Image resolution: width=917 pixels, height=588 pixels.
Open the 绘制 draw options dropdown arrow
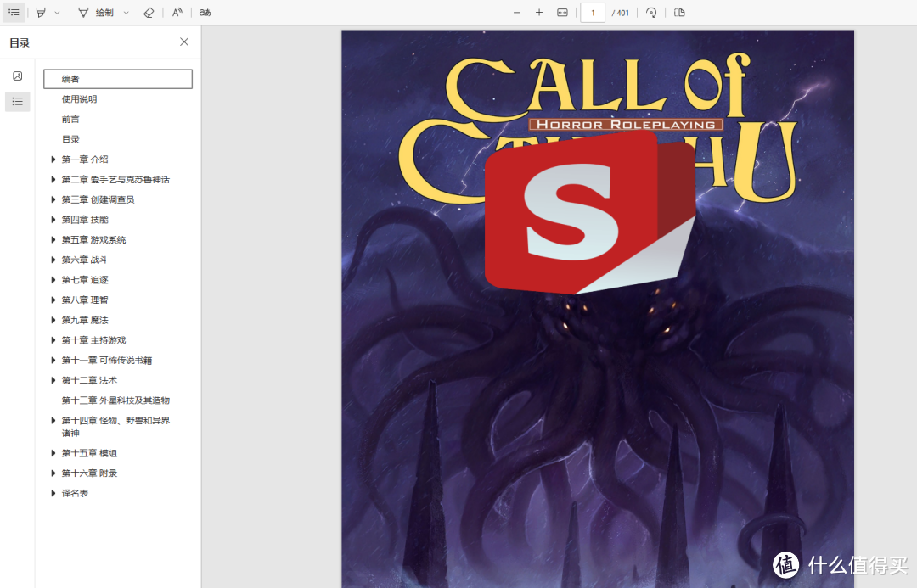click(127, 13)
